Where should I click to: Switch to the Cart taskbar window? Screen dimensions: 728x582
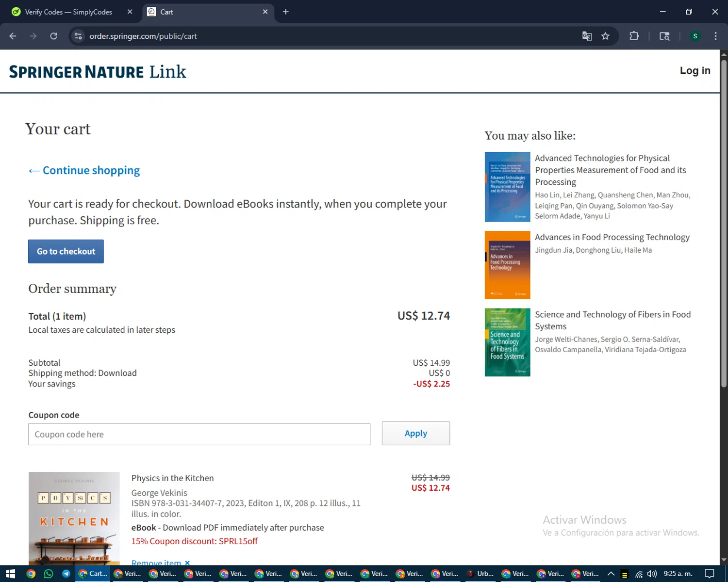[93, 574]
